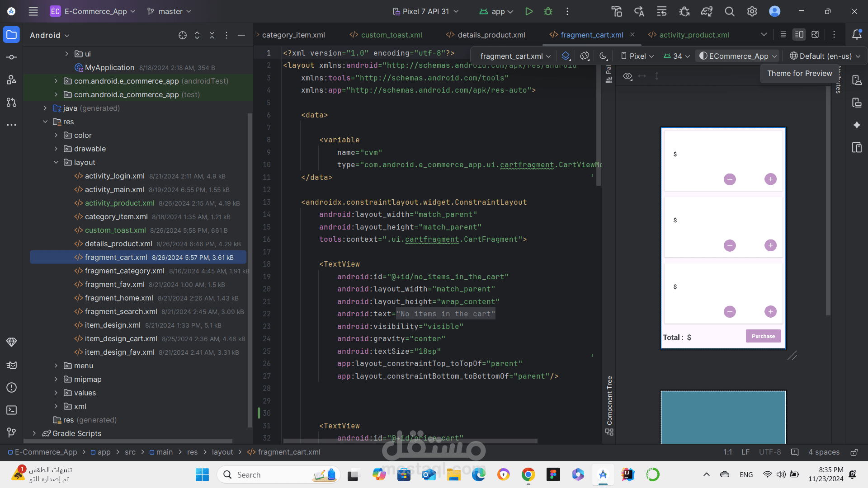Collapse the layout folder
868x488 pixels.
(x=56, y=162)
